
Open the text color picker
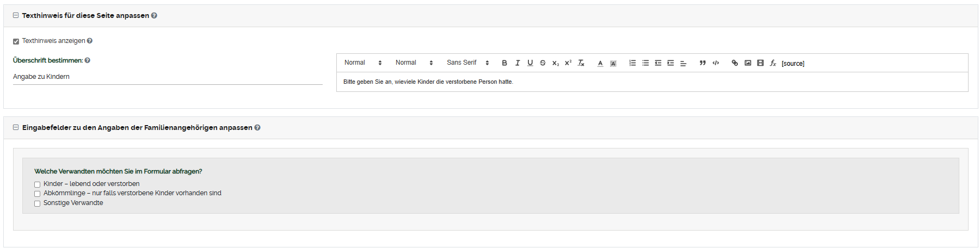click(600, 63)
